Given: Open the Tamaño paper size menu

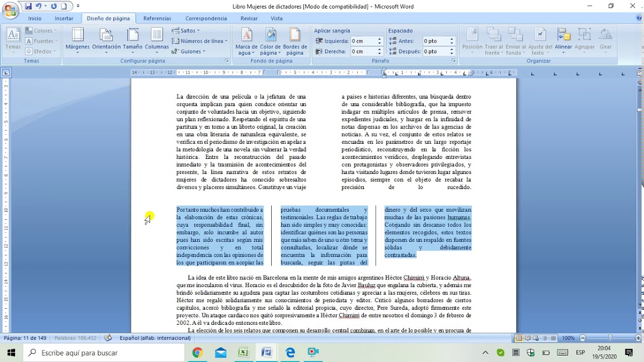Looking at the screenshot, I should (x=133, y=41).
